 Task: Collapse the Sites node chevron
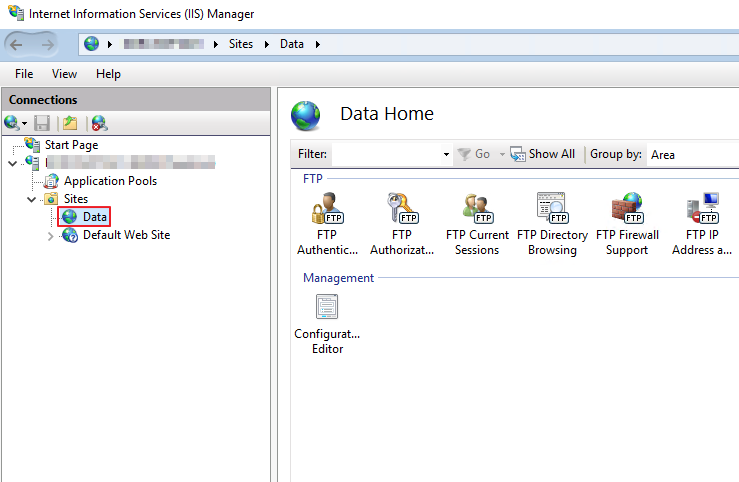[x=32, y=199]
